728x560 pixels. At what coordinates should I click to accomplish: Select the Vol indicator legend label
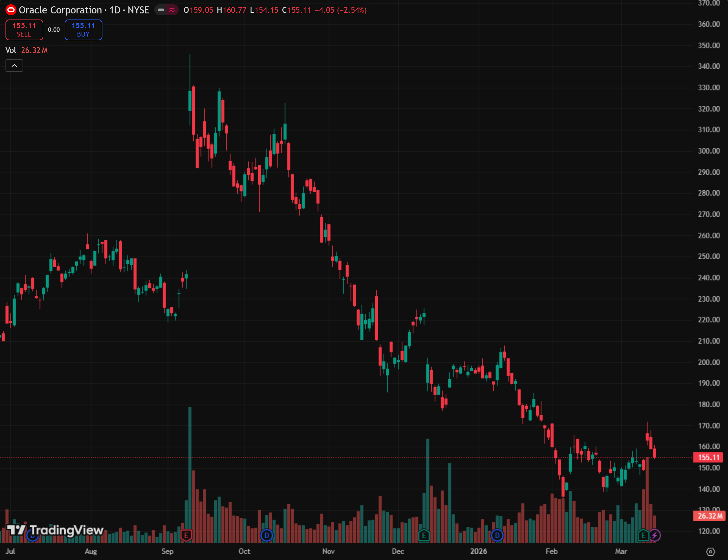click(11, 50)
